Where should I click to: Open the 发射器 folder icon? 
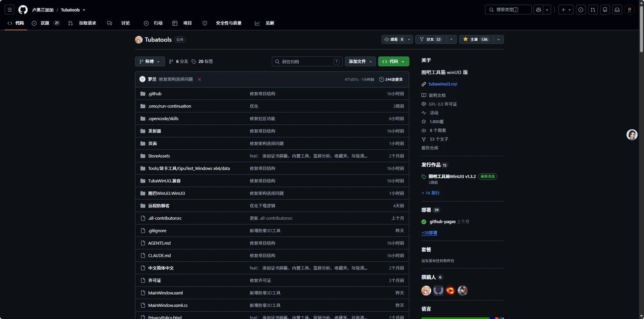pyautogui.click(x=143, y=131)
